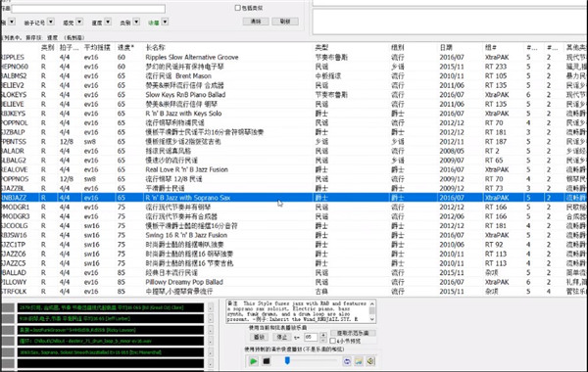Open the 拍子记号 filter dropdown
The image size is (588, 372).
point(51,23)
